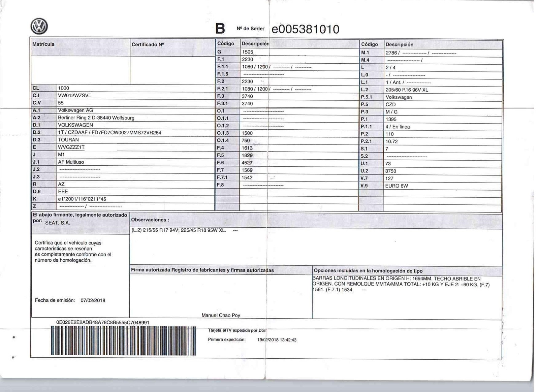Viewport: 539px width, 392px height.
Task: Click the Volkswagen logo emblem
Action: 39,27
